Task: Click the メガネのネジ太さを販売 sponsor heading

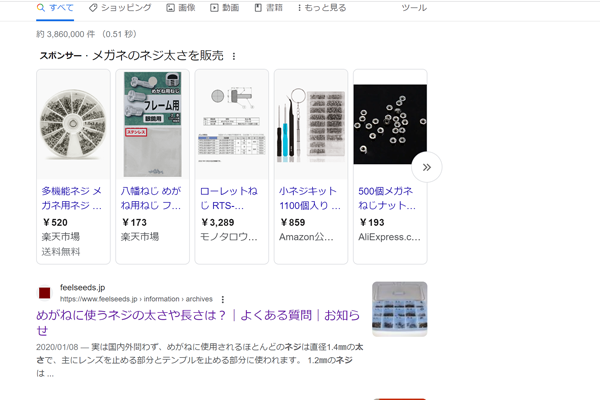Action: pos(158,56)
